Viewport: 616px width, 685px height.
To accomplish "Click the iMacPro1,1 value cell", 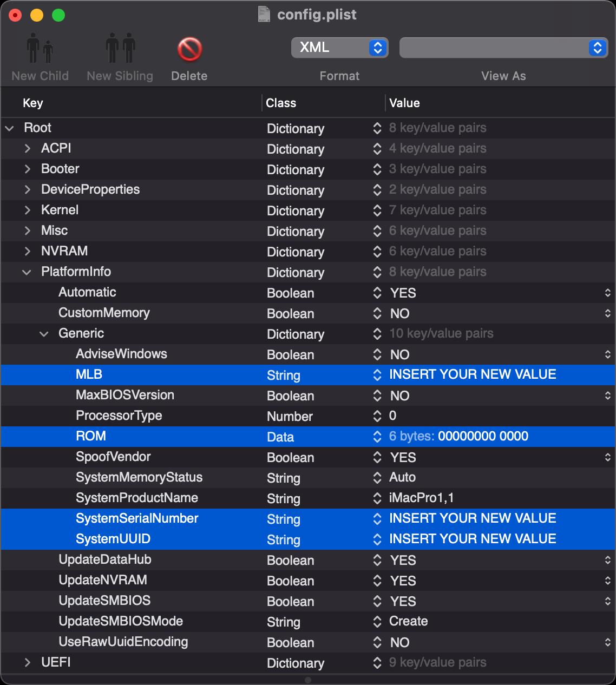I will pos(422,498).
